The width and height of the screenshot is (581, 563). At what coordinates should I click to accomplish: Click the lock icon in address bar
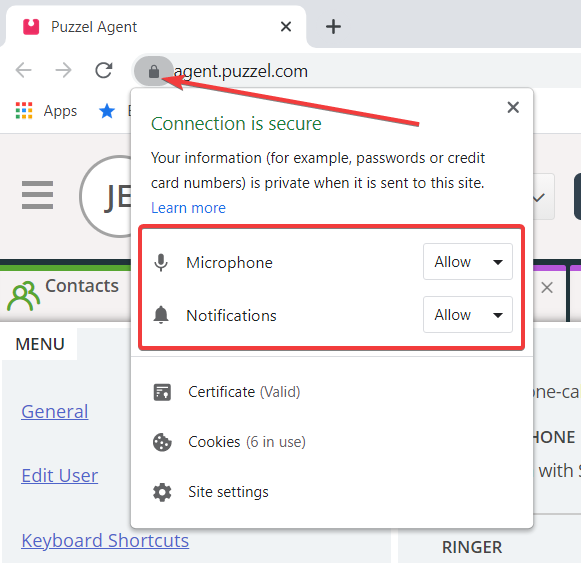click(x=153, y=71)
